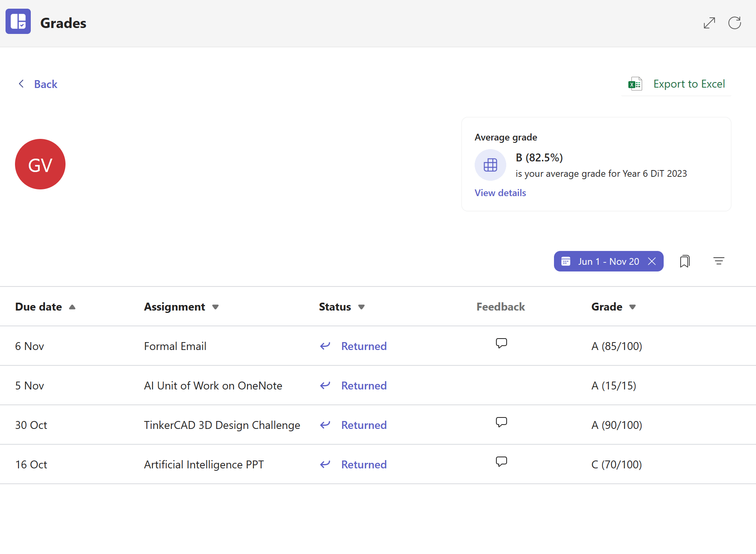Open feedback bubble for Artificial Intelligence PPT
The image size is (756, 554).
(501, 462)
